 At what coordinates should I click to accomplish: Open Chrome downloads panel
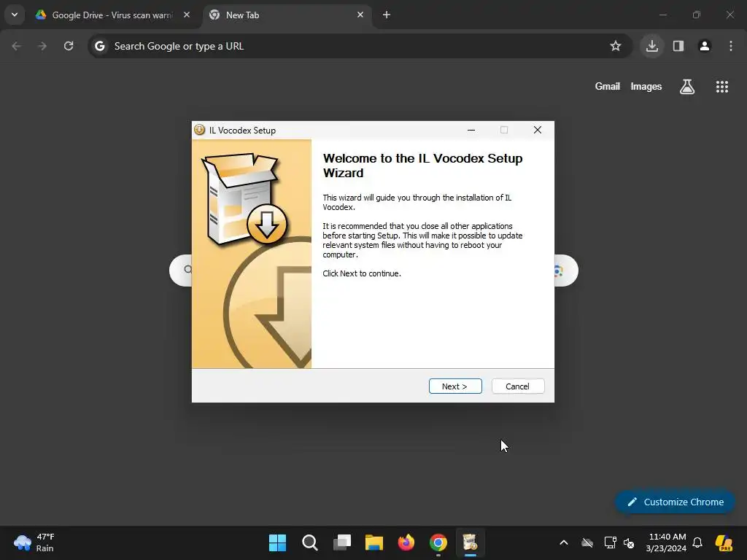point(651,46)
